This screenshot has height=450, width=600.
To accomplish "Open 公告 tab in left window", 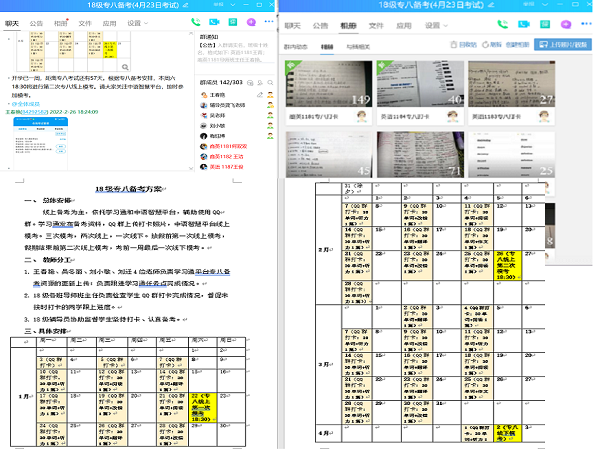I will tap(36, 23).
